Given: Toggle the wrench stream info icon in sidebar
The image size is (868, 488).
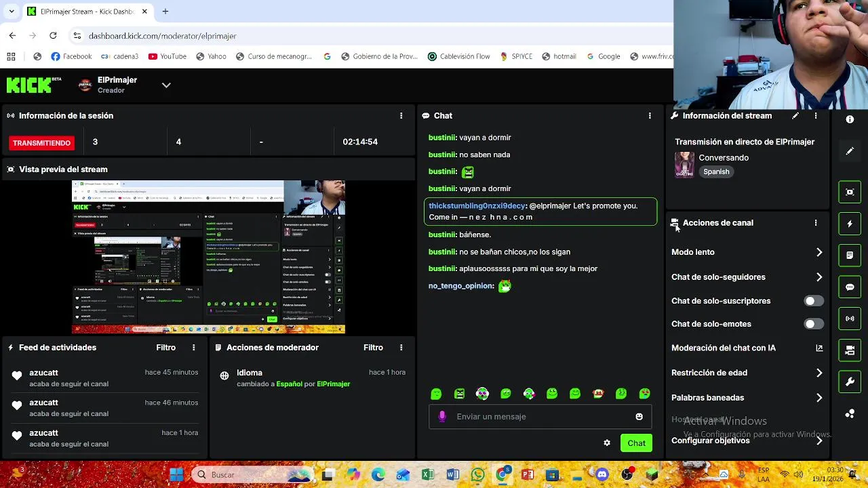Looking at the screenshot, I should 850,382.
